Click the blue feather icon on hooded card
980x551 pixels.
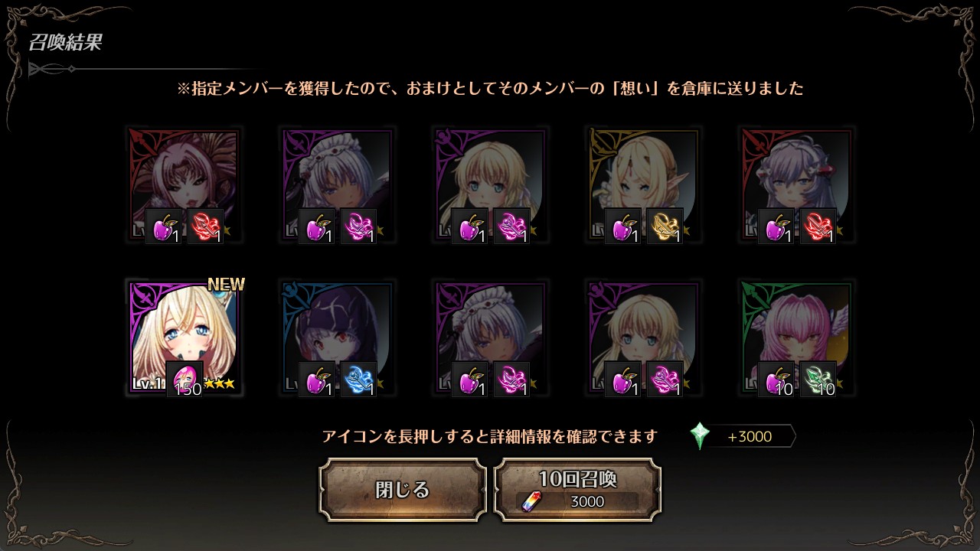(x=358, y=379)
